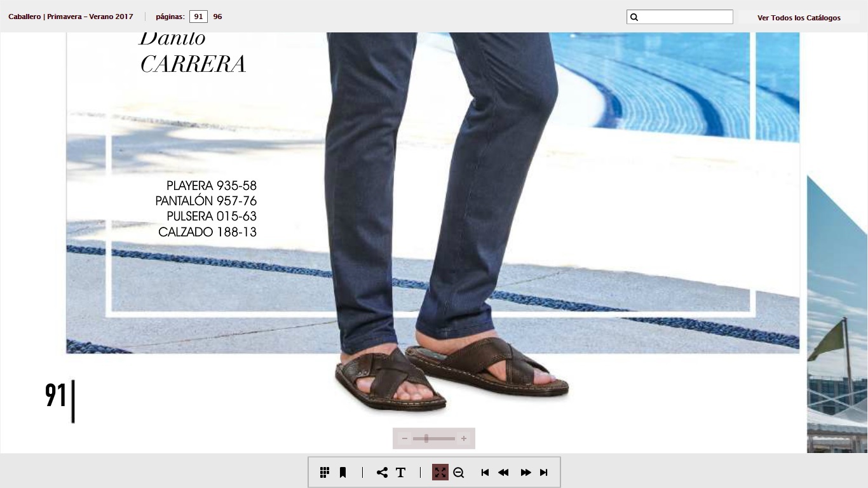Open the share options

(x=382, y=472)
